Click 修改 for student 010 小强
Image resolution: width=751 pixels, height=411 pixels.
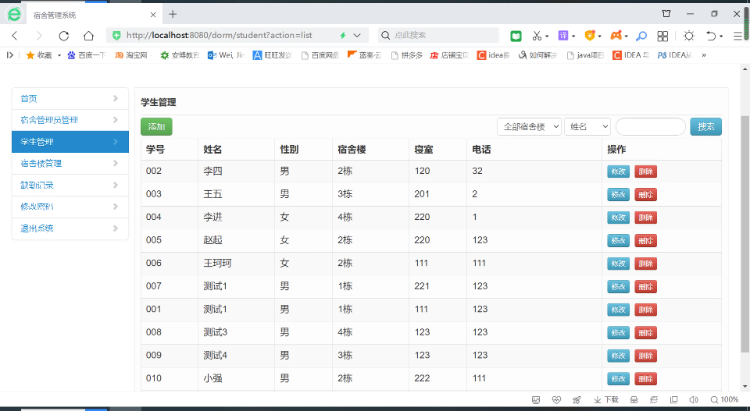click(x=618, y=378)
